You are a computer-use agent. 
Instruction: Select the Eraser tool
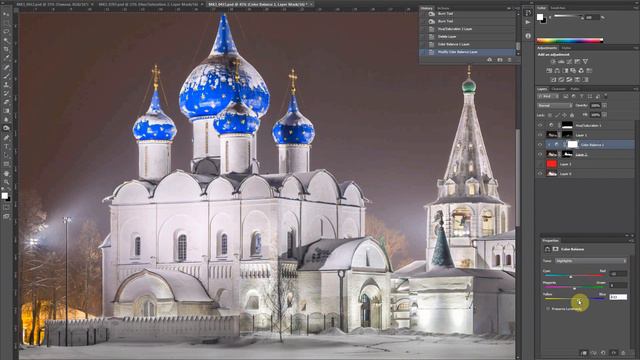click(6, 102)
